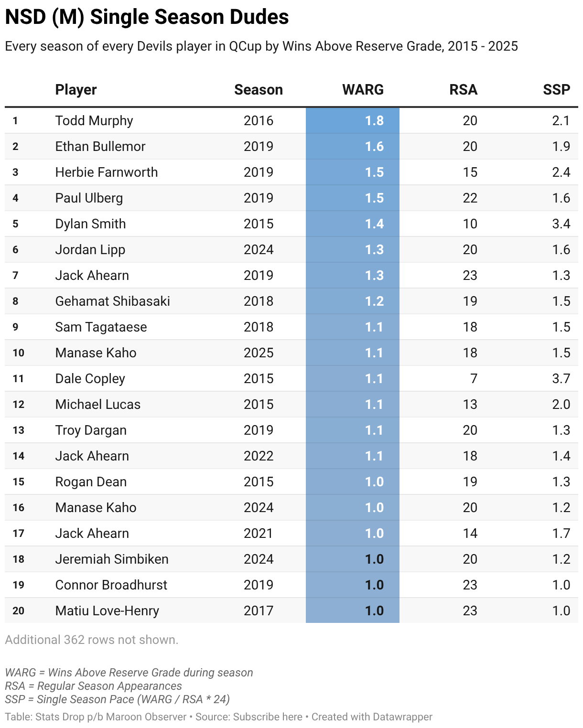Select Herbie Farnworth player name
This screenshot has height=728, width=583.
tap(107, 172)
